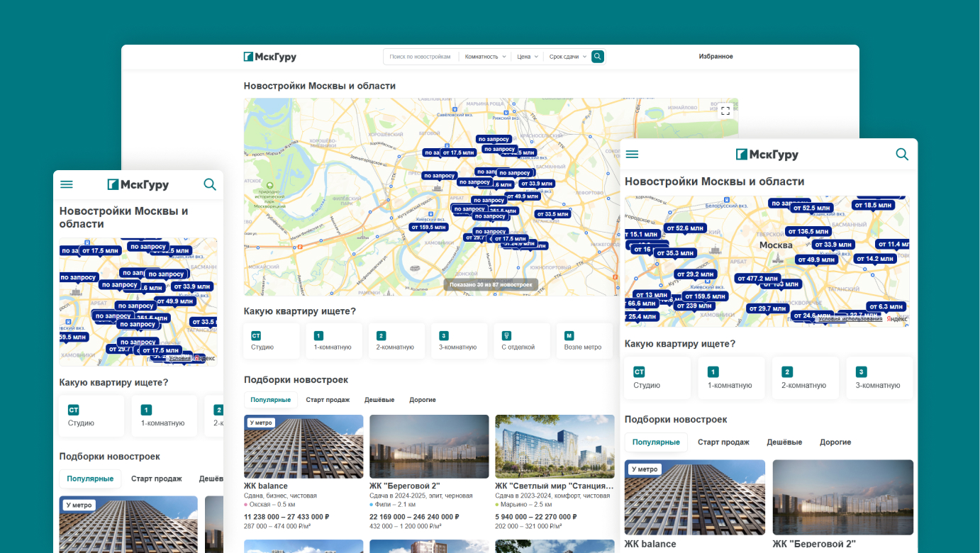Choose Студию card in phone mockup
The height and width of the screenshot is (553, 980).
point(91,416)
